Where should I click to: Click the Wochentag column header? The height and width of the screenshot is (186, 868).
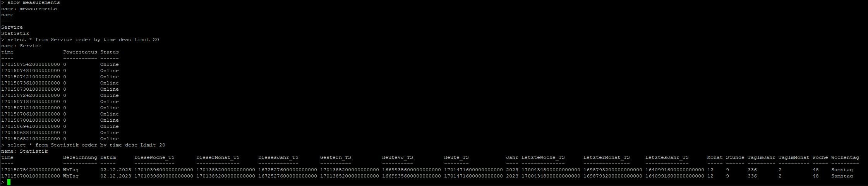tap(845, 157)
